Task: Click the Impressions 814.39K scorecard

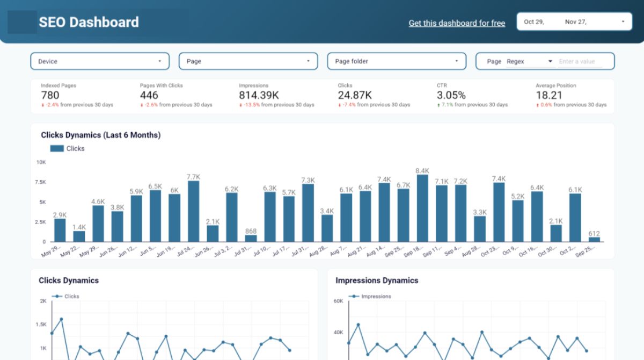Action: (276, 95)
